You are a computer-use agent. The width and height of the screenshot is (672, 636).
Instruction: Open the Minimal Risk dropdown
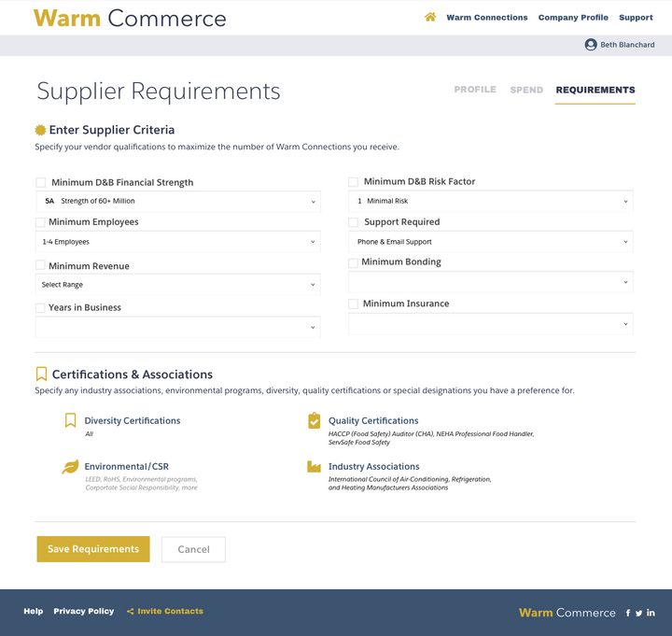[x=491, y=201]
